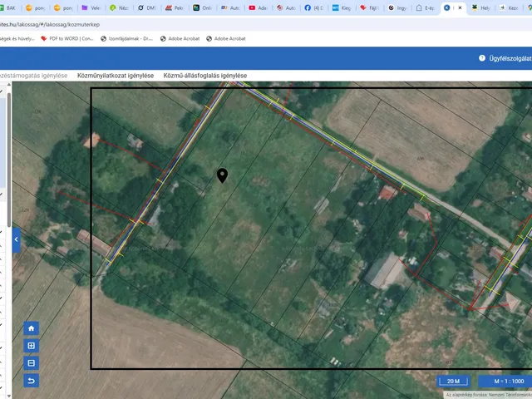Switch to the Hely browser tab

click(480, 7)
